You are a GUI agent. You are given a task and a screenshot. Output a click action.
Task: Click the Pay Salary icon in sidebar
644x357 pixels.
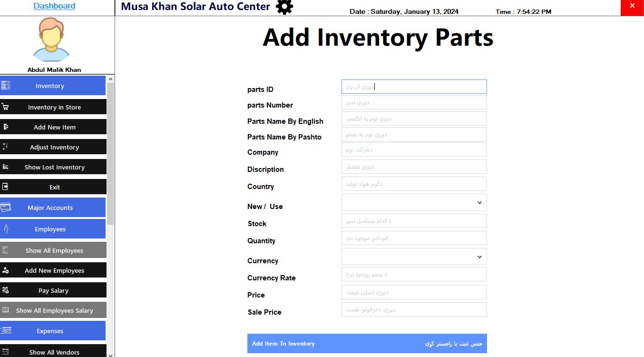[x=5, y=290]
